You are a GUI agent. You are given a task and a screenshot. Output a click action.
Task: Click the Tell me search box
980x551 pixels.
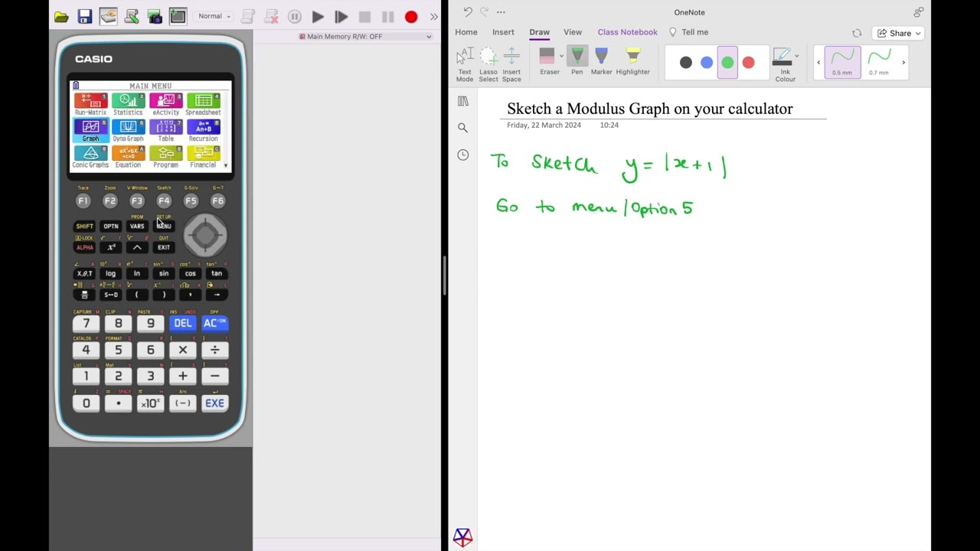coord(689,32)
